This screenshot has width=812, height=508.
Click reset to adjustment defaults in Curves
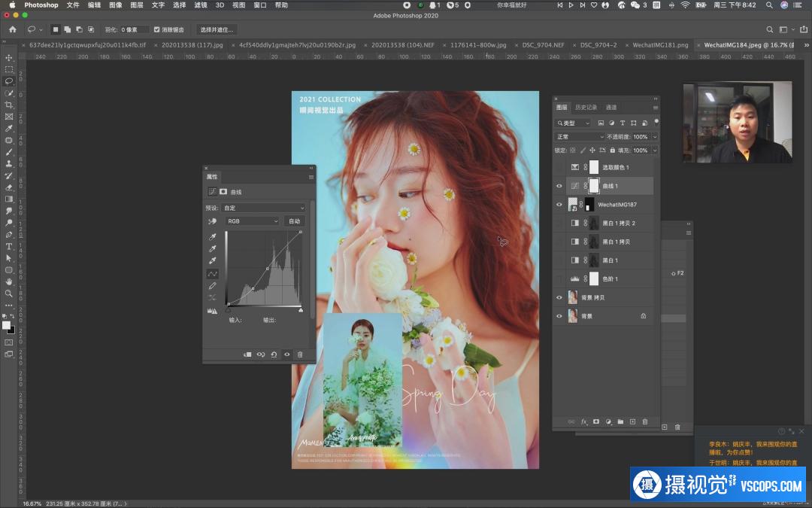274,354
